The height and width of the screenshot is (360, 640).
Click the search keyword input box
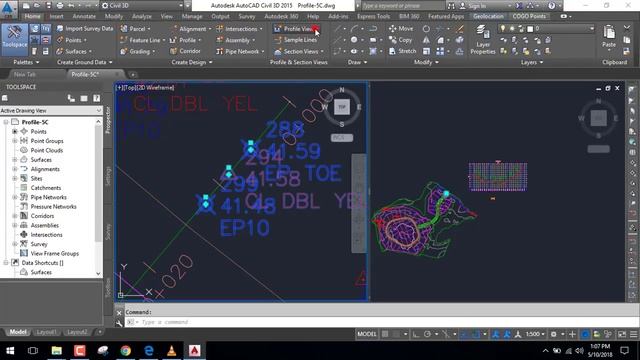pyautogui.click(x=402, y=6)
